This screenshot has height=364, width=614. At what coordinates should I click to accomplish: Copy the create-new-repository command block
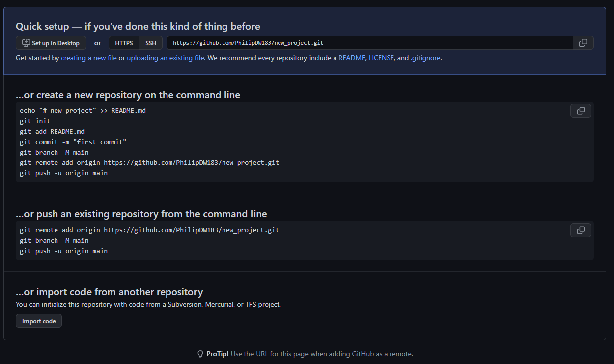580,110
